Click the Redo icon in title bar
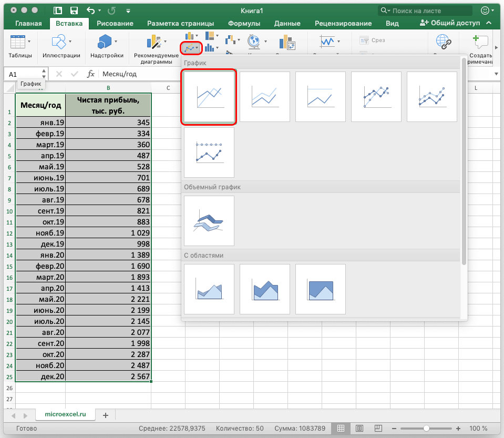This screenshot has width=504, height=438. pos(111,11)
